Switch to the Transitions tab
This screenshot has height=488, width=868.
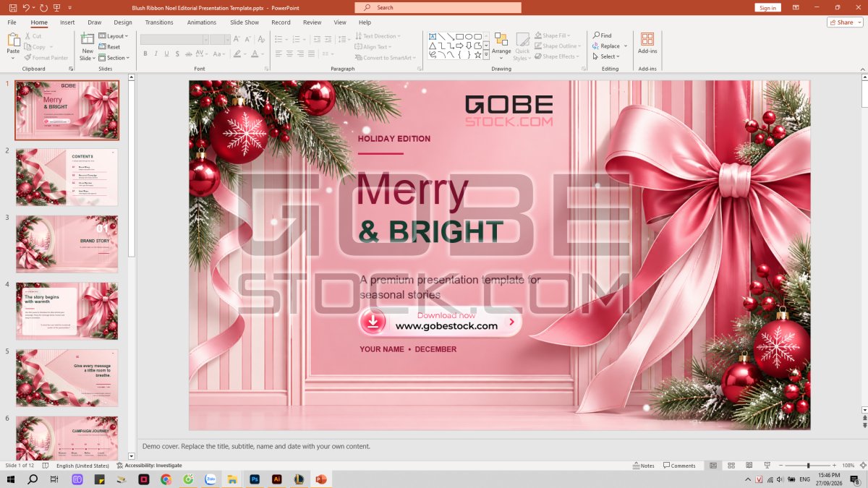[159, 22]
